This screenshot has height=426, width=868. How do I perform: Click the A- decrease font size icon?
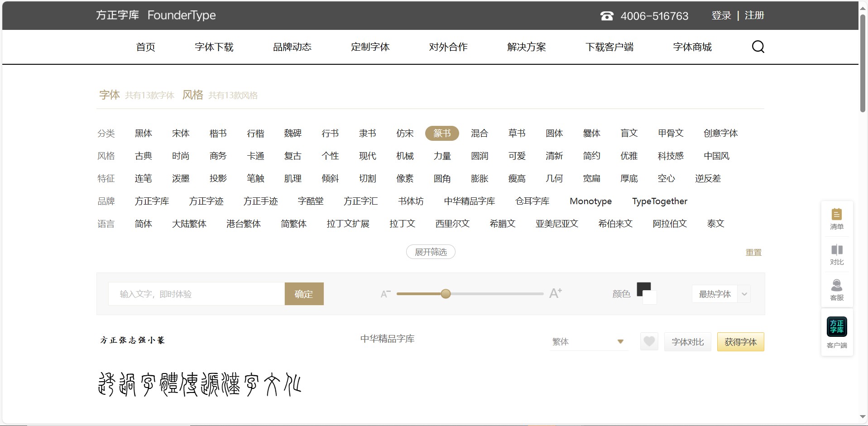pyautogui.click(x=385, y=294)
